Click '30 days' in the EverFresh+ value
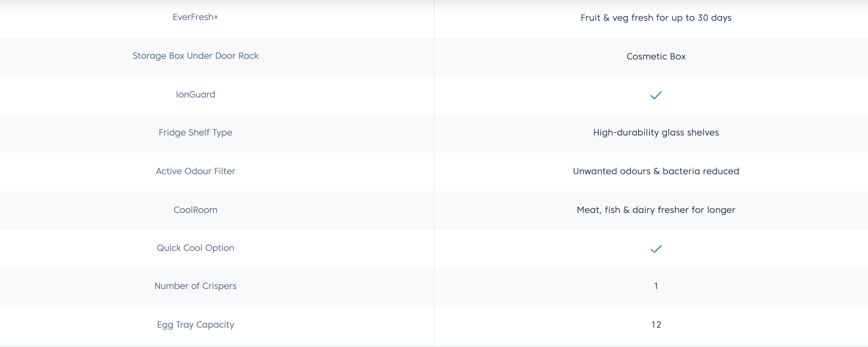Image resolution: width=868 pixels, height=347 pixels. (x=714, y=18)
